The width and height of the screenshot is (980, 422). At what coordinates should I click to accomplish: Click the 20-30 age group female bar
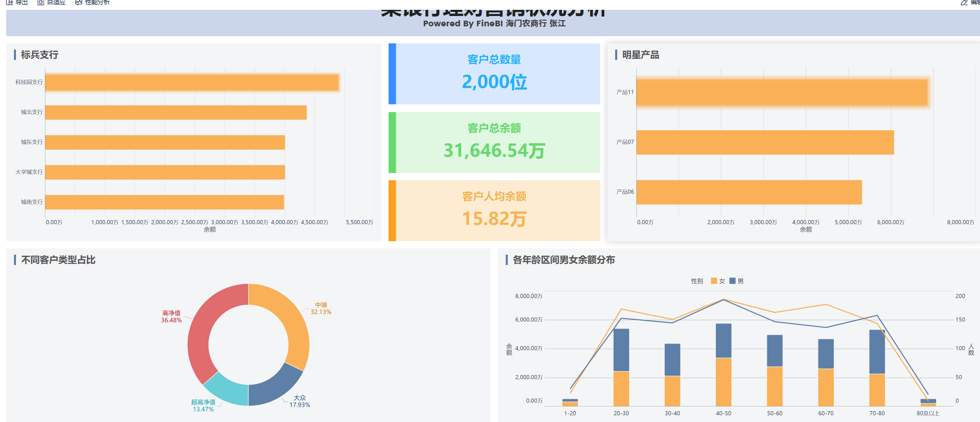tap(621, 388)
